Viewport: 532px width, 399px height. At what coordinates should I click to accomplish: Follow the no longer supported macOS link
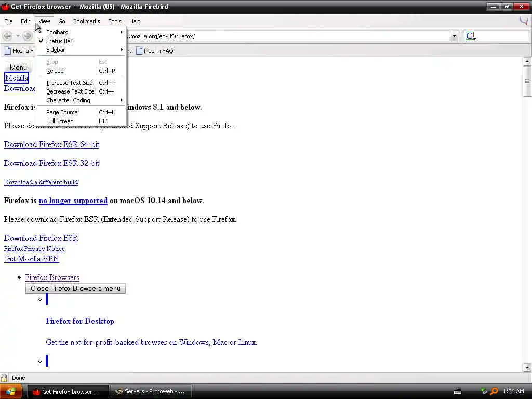point(73,201)
